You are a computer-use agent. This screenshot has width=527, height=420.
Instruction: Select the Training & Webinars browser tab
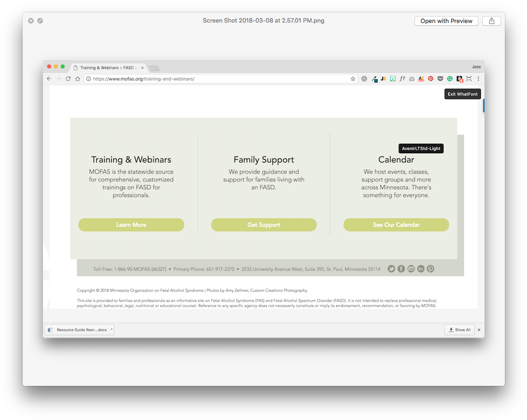(x=108, y=68)
